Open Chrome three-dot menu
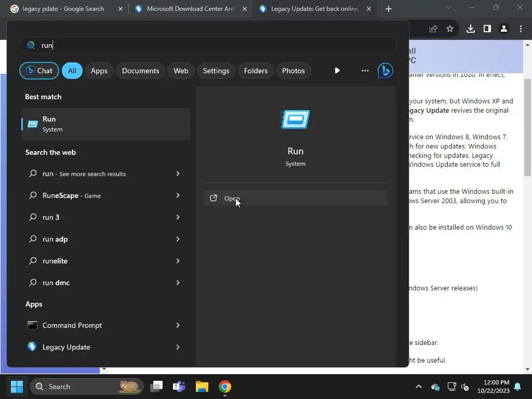Viewport: 532px width, 399px height. [521, 29]
